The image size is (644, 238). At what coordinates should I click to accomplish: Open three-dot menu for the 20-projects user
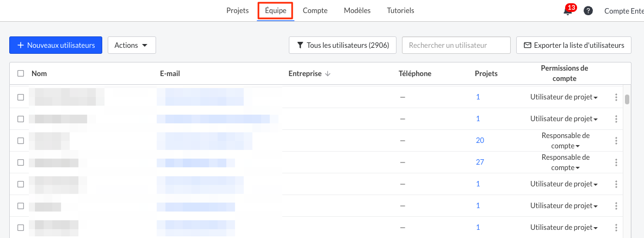click(616, 141)
